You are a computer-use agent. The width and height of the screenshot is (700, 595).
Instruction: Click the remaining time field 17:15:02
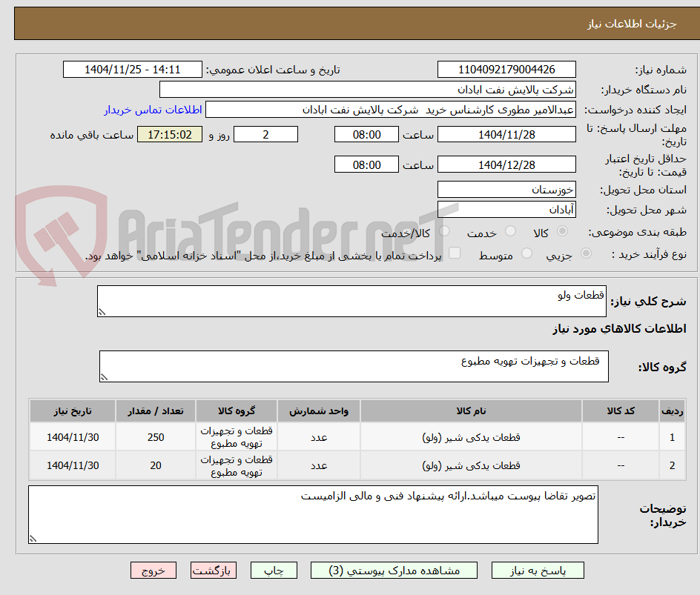pos(170,134)
